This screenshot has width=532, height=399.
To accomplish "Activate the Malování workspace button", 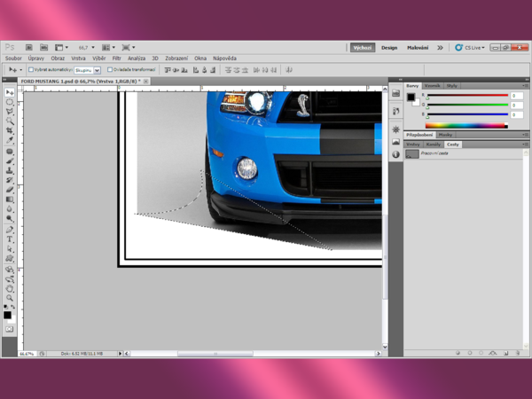I will click(418, 47).
